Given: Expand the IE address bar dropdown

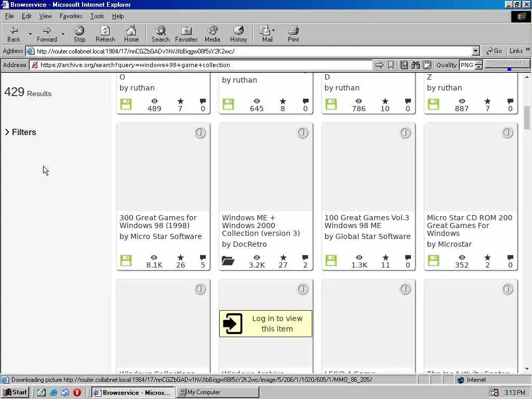Looking at the screenshot, I should click(x=476, y=51).
